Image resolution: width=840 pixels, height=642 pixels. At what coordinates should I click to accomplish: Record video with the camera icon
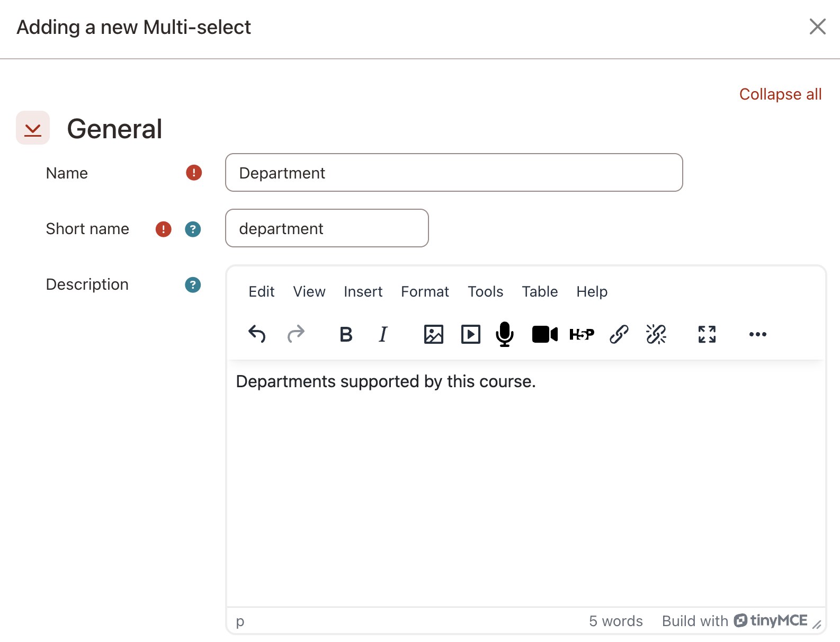[x=544, y=334]
